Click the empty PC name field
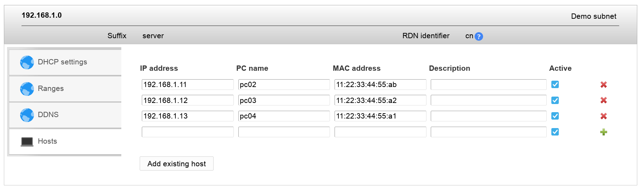 click(284, 132)
